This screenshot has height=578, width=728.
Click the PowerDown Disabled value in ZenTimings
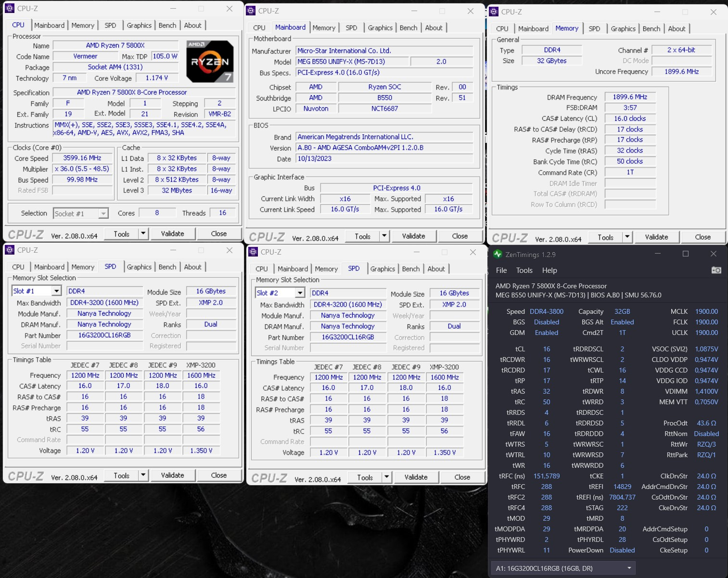coord(622,550)
